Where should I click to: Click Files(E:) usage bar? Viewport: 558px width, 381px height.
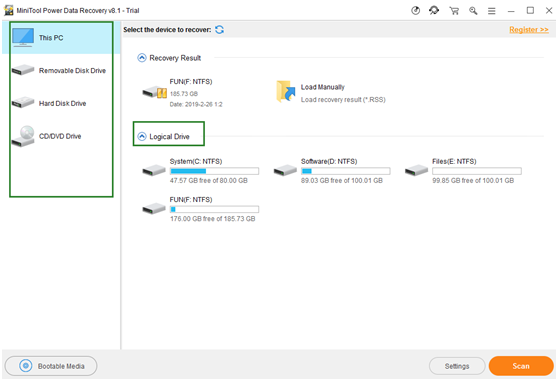(x=477, y=171)
